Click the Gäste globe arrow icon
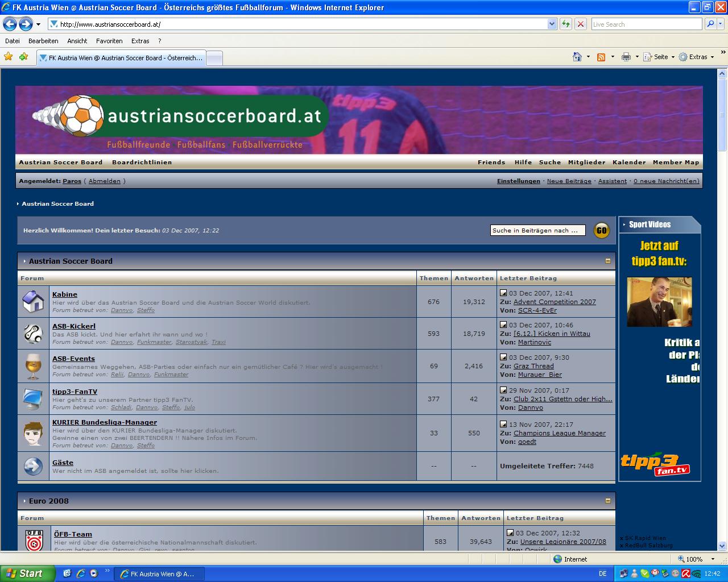 click(x=33, y=466)
